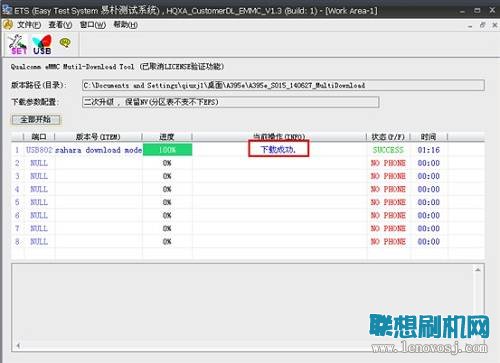Click the 01:16 time value

[x=429, y=150]
